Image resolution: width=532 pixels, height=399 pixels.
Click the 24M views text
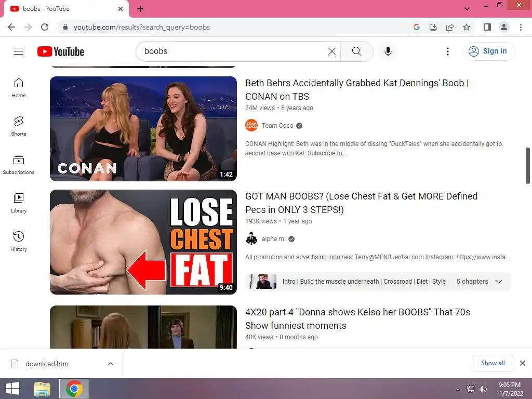click(x=260, y=108)
